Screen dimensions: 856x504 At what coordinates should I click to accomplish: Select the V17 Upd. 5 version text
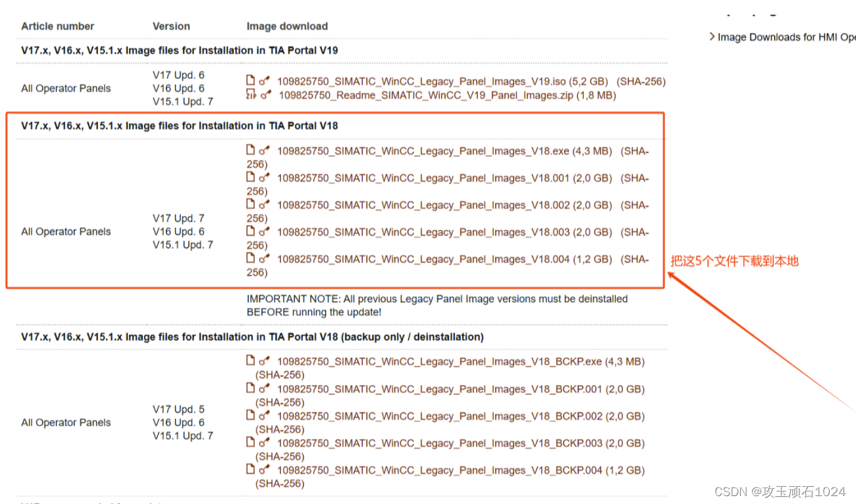click(178, 409)
